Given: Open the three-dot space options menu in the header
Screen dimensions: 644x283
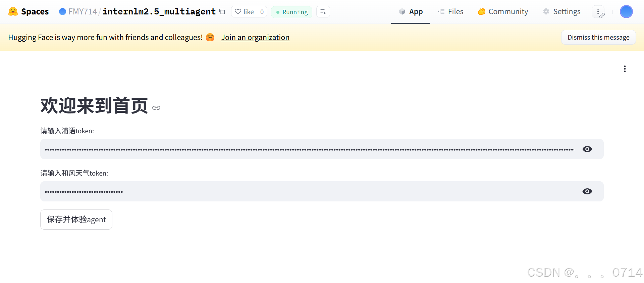Looking at the screenshot, I should tap(598, 12).
